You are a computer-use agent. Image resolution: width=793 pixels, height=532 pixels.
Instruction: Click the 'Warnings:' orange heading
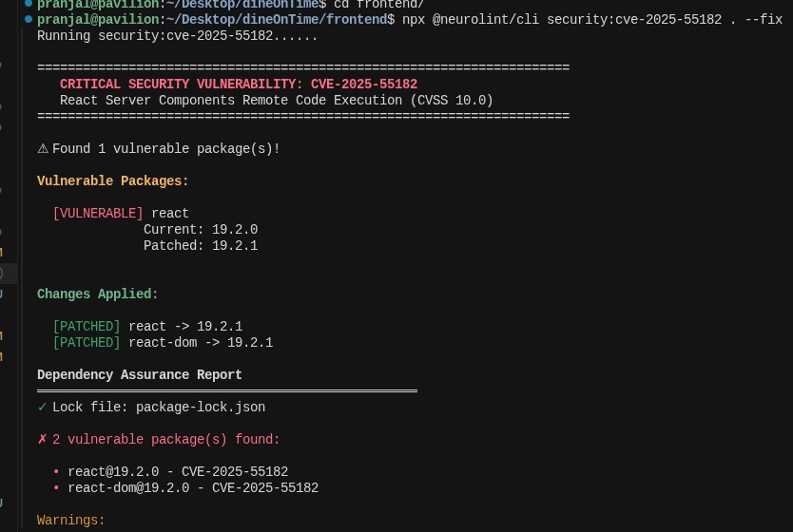(70, 521)
